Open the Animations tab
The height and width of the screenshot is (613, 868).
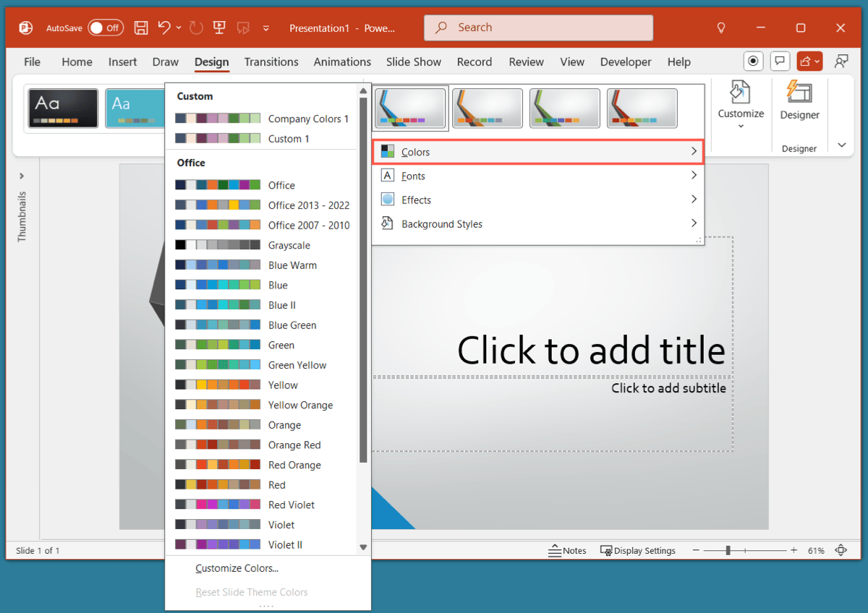point(342,62)
